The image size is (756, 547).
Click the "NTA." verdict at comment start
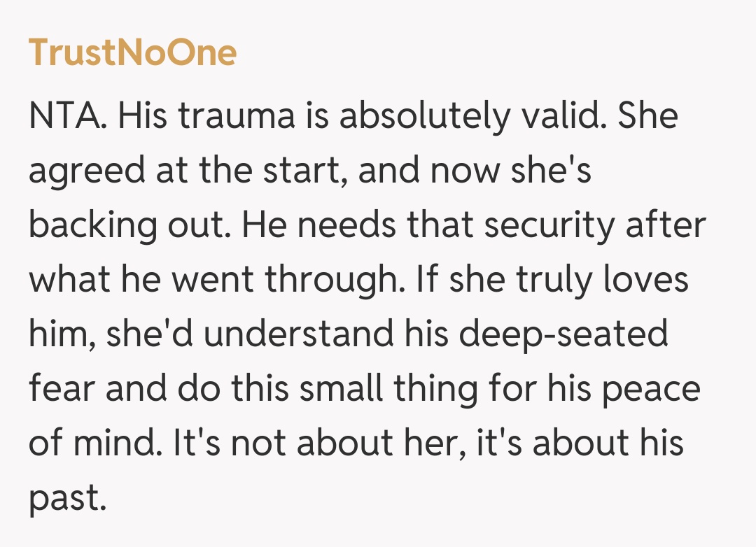click(68, 115)
